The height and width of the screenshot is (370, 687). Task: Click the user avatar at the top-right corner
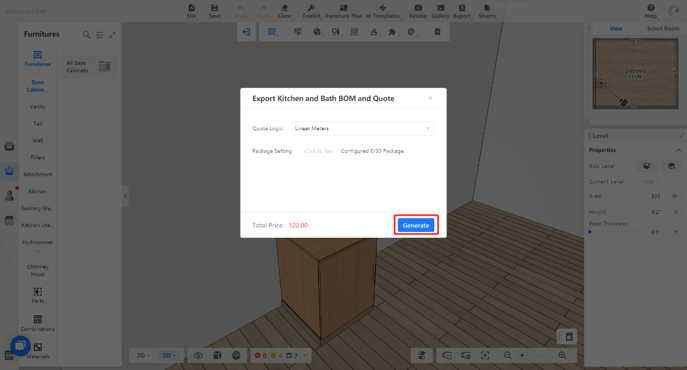(673, 11)
